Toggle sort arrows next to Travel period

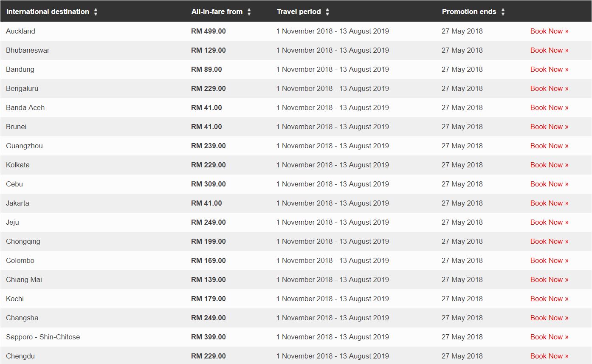click(x=327, y=12)
